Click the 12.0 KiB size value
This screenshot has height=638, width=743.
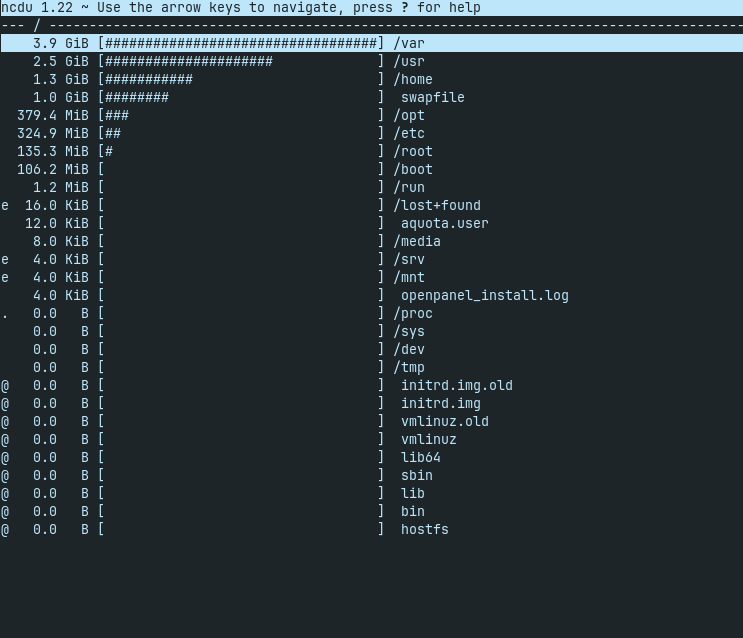(57, 223)
